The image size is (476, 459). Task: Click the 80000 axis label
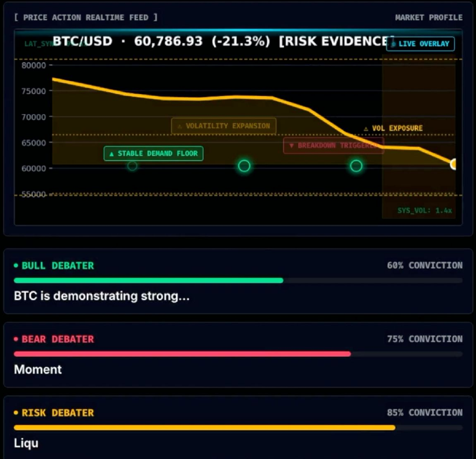[33, 65]
